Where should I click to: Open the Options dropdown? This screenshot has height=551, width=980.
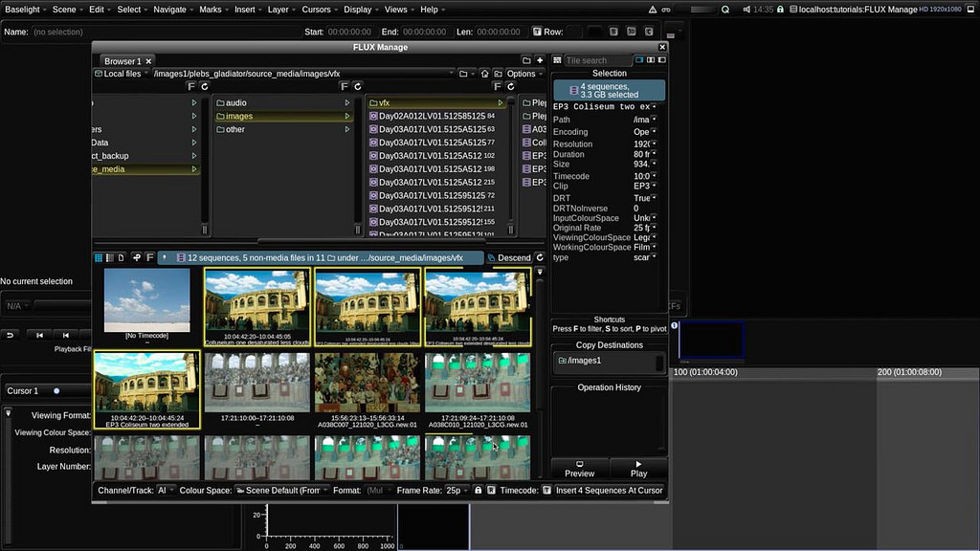[524, 74]
